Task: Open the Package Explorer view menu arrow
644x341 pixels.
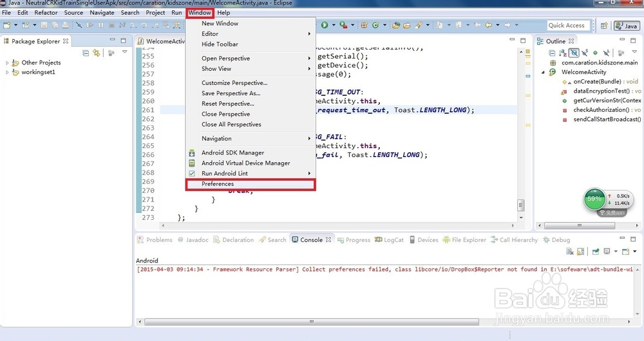Action: click(x=125, y=51)
